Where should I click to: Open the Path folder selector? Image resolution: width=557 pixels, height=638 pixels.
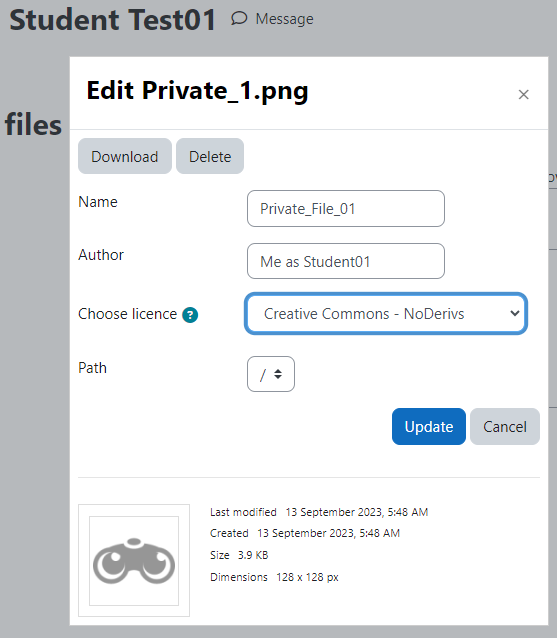[271, 374]
